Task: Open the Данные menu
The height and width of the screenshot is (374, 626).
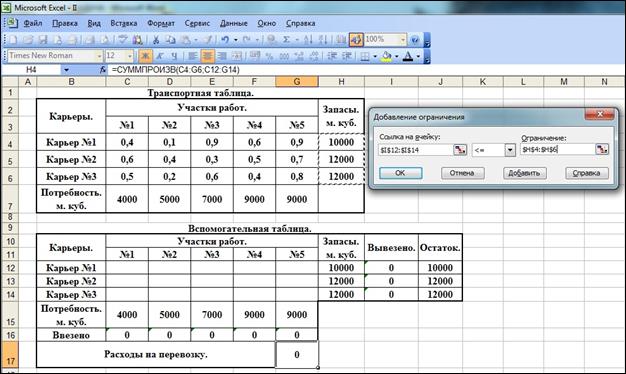Action: tap(234, 23)
